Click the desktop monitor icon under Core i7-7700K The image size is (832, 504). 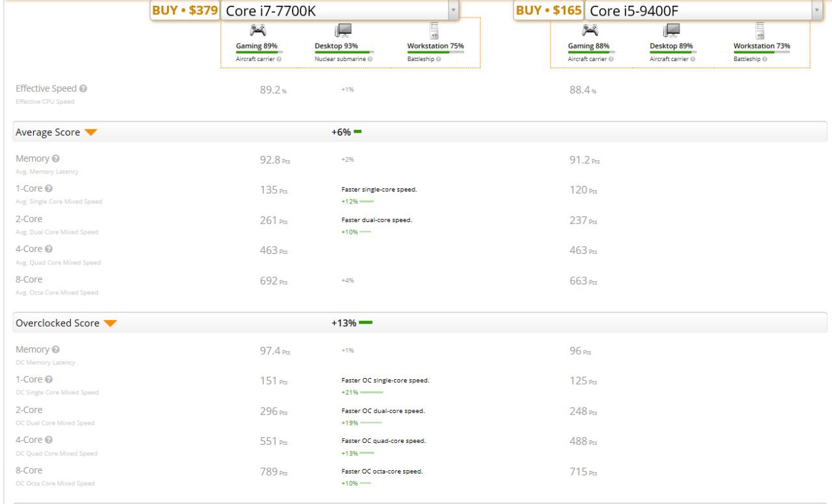[342, 30]
